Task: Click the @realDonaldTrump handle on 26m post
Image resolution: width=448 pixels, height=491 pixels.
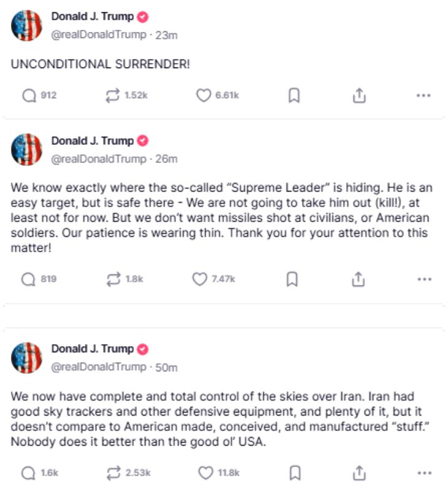Action: 98,159
